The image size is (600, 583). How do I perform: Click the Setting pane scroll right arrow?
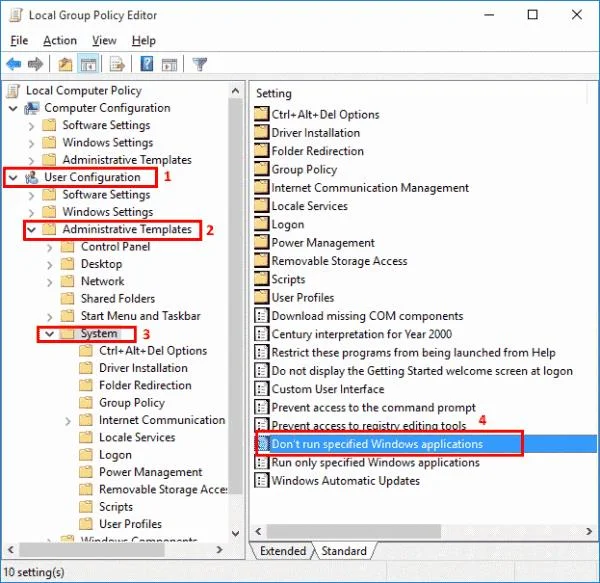tap(589, 531)
